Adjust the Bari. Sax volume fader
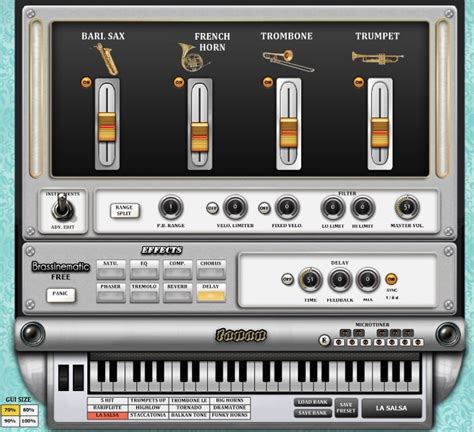The image size is (474, 432). tap(107, 127)
